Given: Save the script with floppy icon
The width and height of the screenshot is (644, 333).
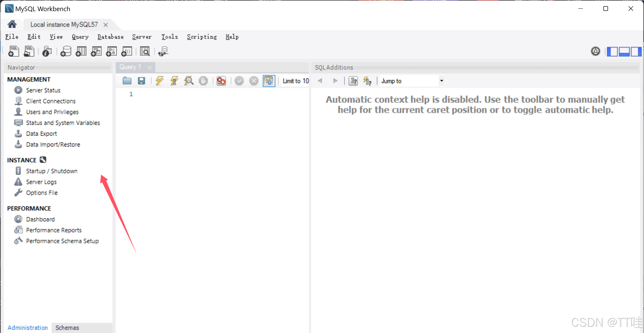Looking at the screenshot, I should click(x=141, y=81).
